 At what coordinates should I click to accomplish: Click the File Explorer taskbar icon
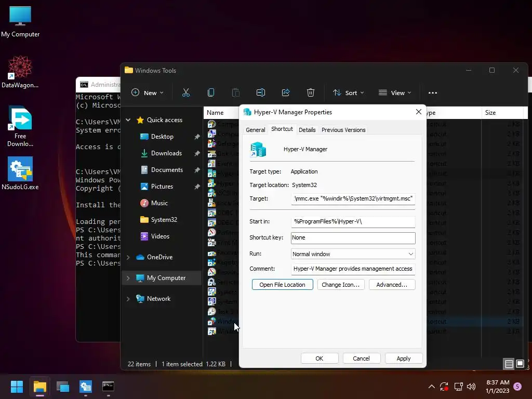pyautogui.click(x=39, y=387)
